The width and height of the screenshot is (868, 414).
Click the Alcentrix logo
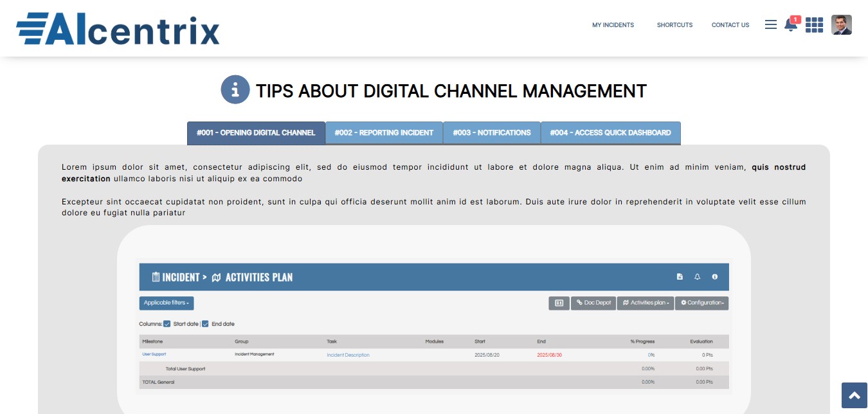[118, 29]
